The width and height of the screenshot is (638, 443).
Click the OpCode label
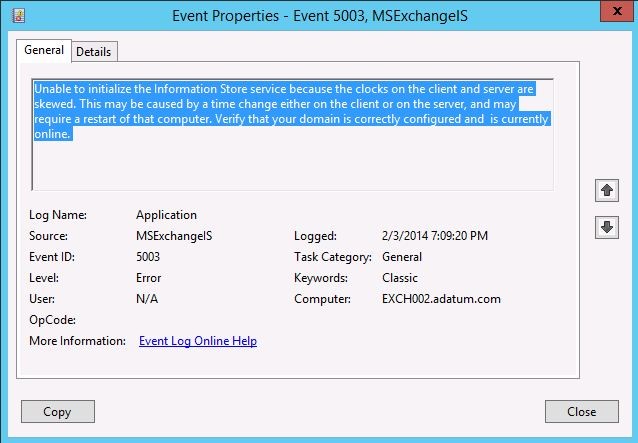(x=52, y=320)
